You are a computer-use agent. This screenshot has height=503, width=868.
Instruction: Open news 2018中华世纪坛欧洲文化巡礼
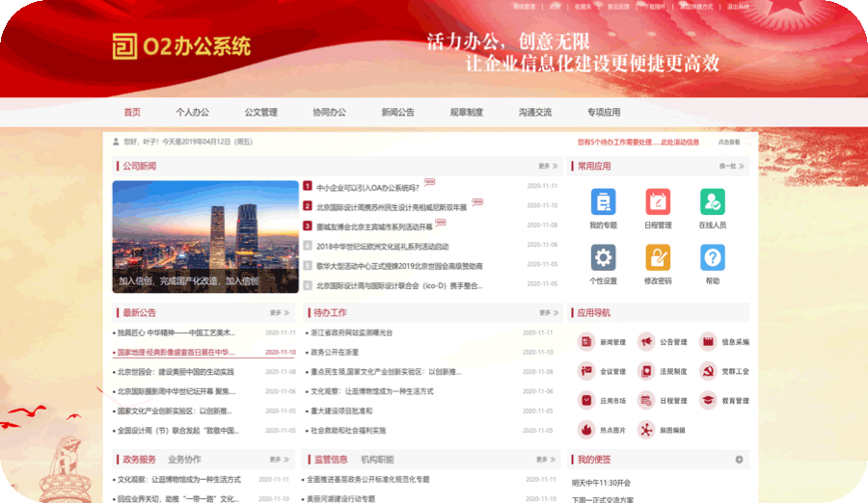pos(383,247)
